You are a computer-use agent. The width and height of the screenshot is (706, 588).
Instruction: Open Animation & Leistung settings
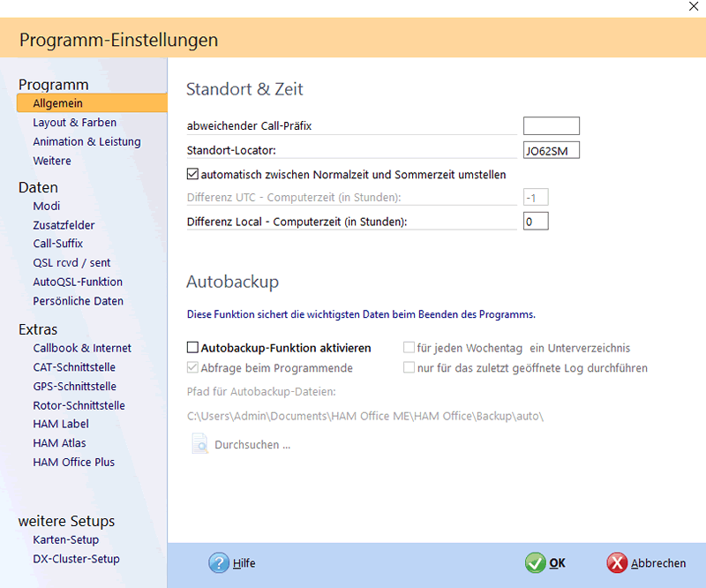[x=86, y=141]
